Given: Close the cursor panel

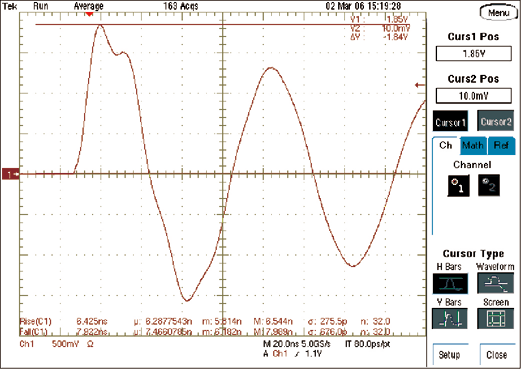Looking at the screenshot, I should pyautogui.click(x=497, y=355).
